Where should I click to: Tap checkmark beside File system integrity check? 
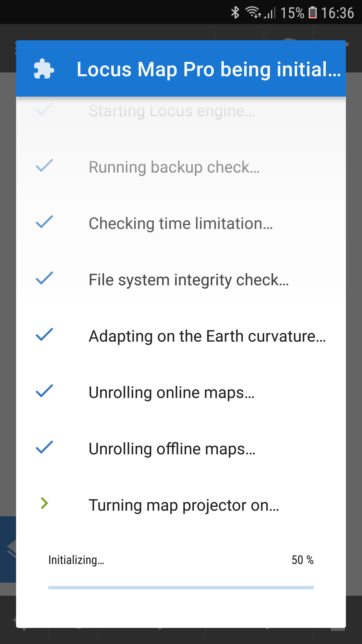coord(44,278)
